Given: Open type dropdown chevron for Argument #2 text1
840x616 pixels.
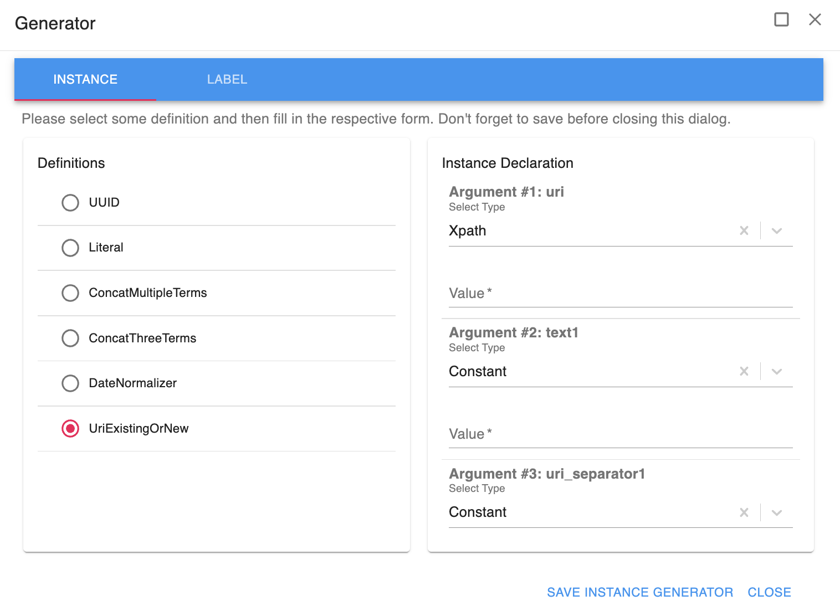Looking at the screenshot, I should [x=777, y=371].
